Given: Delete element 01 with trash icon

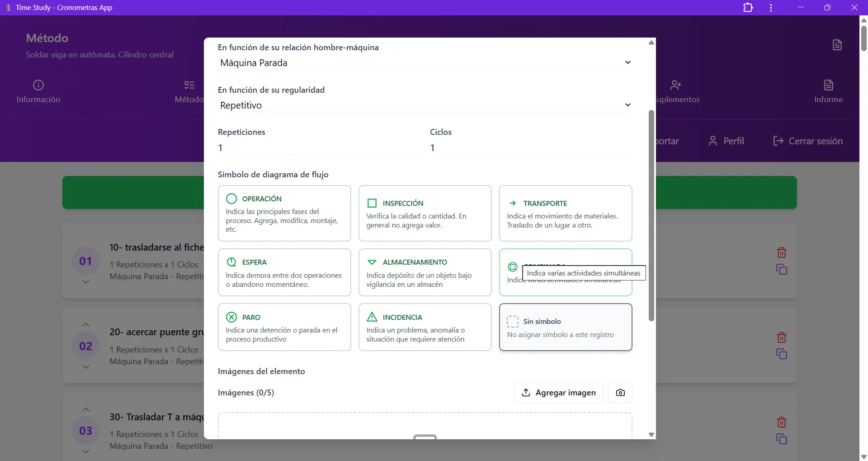Looking at the screenshot, I should (782, 252).
